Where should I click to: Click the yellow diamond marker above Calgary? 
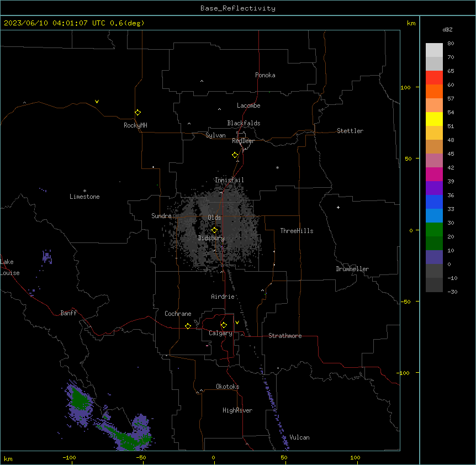point(224,325)
